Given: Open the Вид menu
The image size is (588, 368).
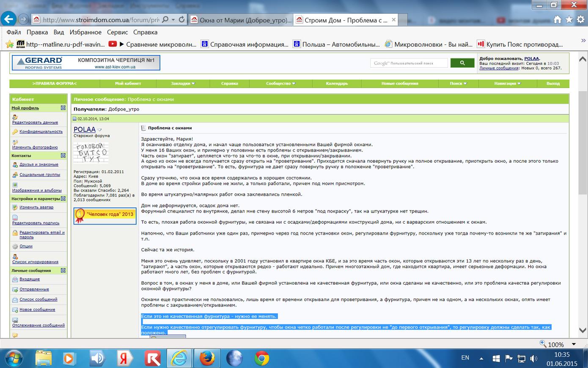Looking at the screenshot, I should point(59,32).
